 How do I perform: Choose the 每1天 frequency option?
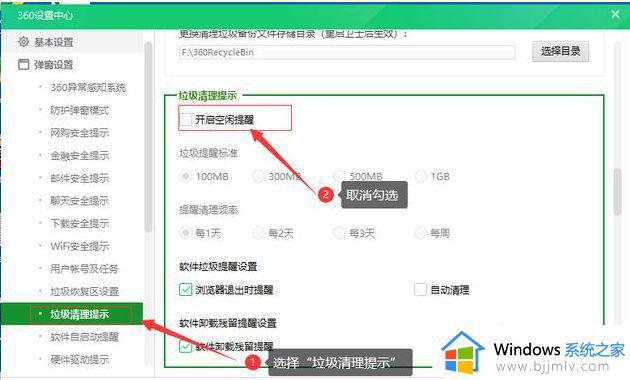click(185, 233)
